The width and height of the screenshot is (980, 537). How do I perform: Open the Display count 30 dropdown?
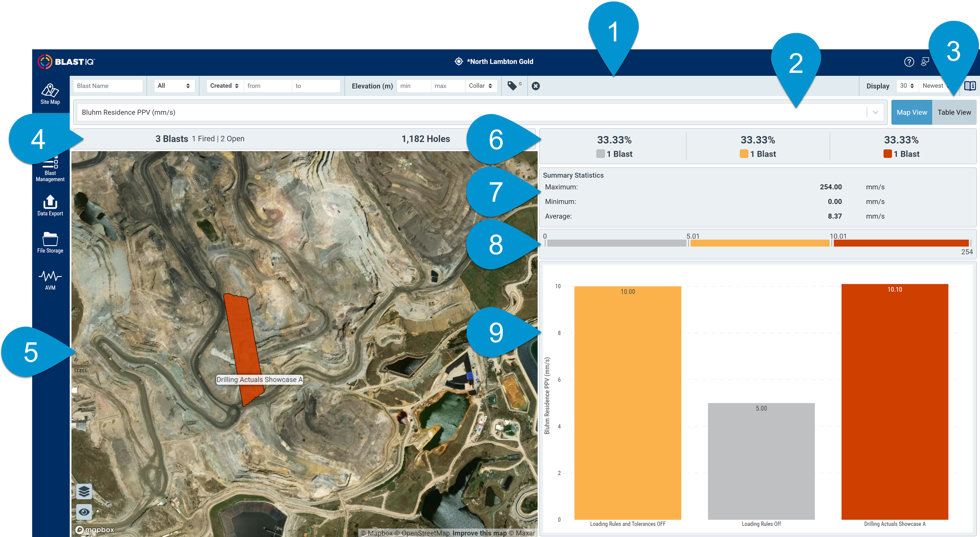click(907, 86)
